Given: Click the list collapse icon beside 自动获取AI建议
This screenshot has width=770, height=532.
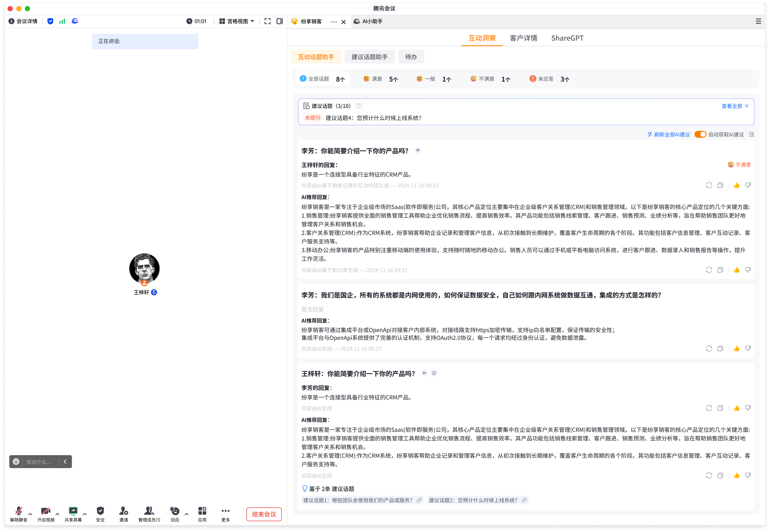Looking at the screenshot, I should coord(751,135).
